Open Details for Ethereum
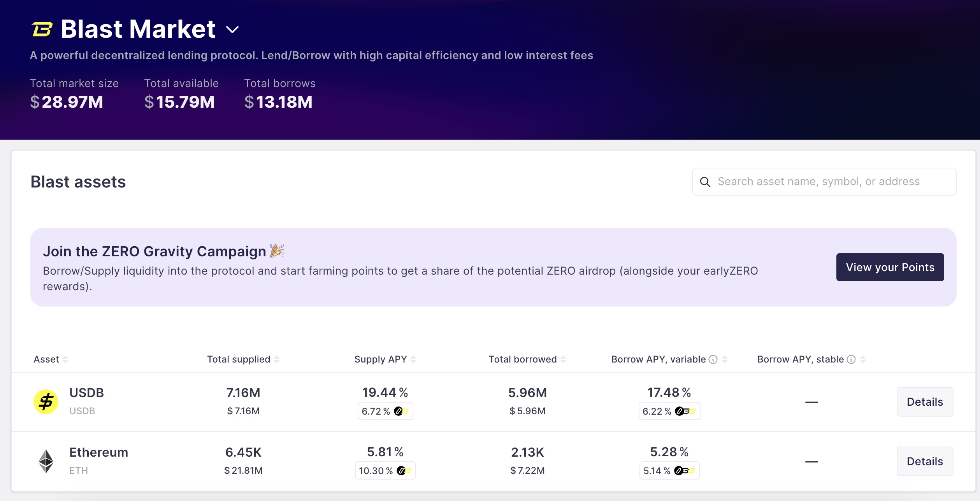The height and width of the screenshot is (501, 980). pyautogui.click(x=925, y=461)
